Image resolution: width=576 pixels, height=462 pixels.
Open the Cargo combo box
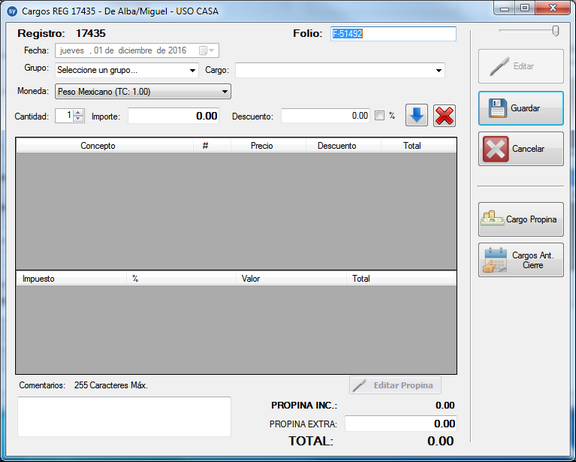(439, 70)
